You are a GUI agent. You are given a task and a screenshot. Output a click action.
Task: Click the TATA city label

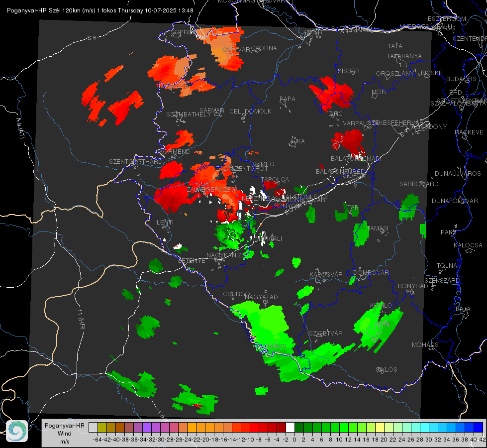click(395, 46)
